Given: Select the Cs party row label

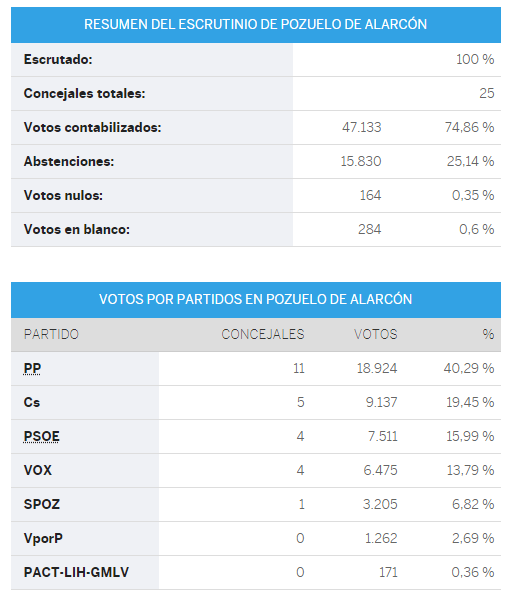Looking at the screenshot, I should tap(32, 402).
